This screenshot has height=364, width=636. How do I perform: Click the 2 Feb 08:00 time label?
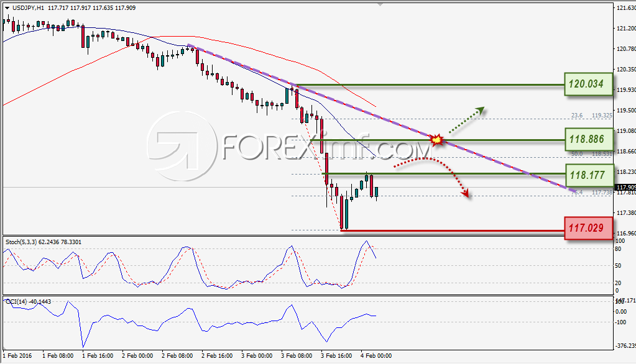177,356
